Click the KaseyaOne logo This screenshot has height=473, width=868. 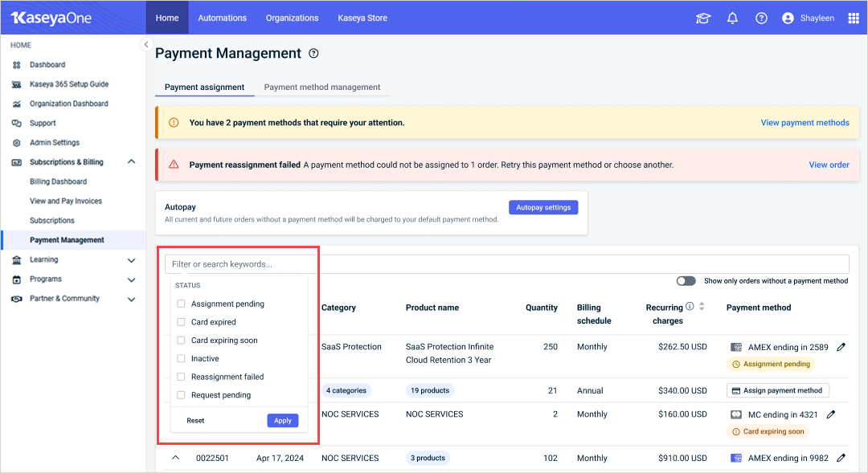51,18
